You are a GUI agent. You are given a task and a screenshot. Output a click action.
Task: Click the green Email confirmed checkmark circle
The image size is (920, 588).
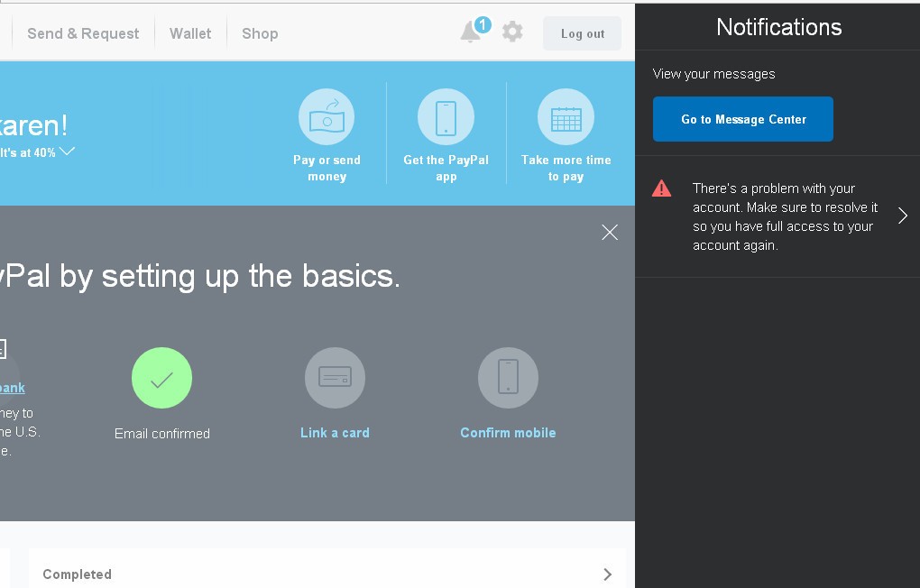(162, 378)
